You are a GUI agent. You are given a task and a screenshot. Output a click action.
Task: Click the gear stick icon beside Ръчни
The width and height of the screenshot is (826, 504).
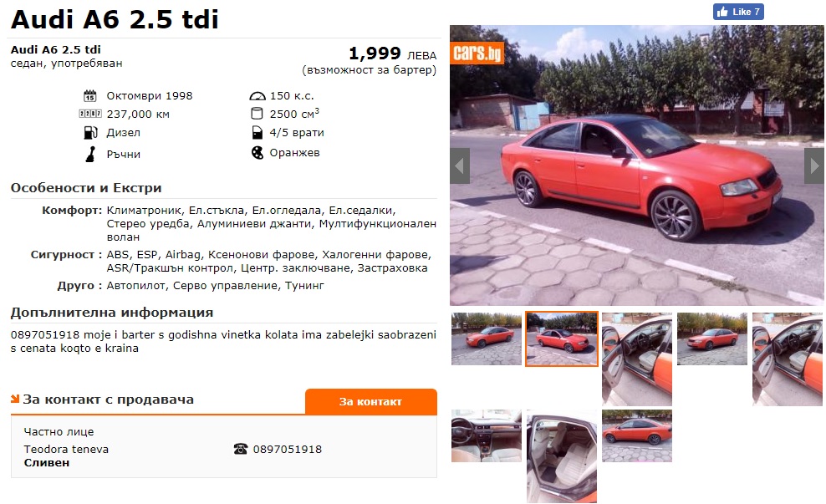[x=90, y=154]
